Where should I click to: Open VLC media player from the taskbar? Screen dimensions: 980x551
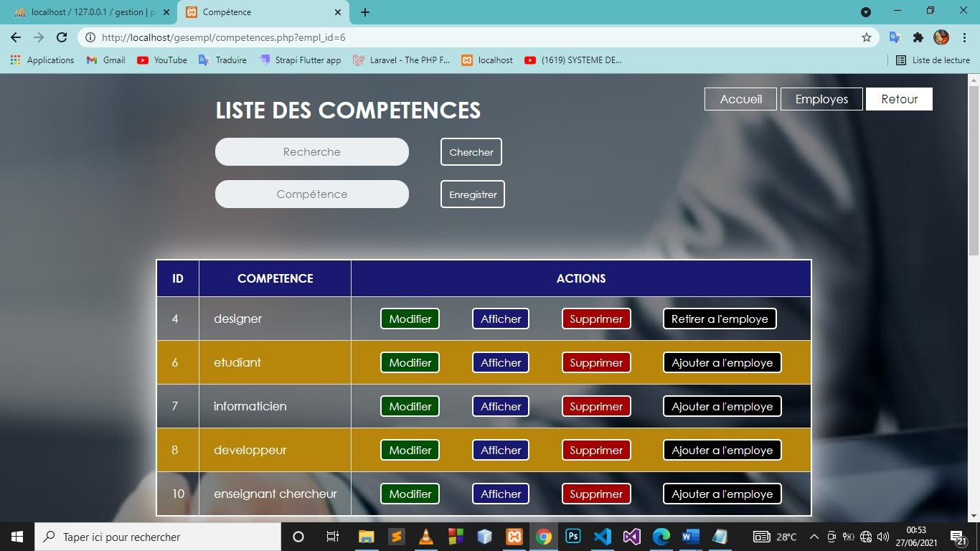pos(425,537)
